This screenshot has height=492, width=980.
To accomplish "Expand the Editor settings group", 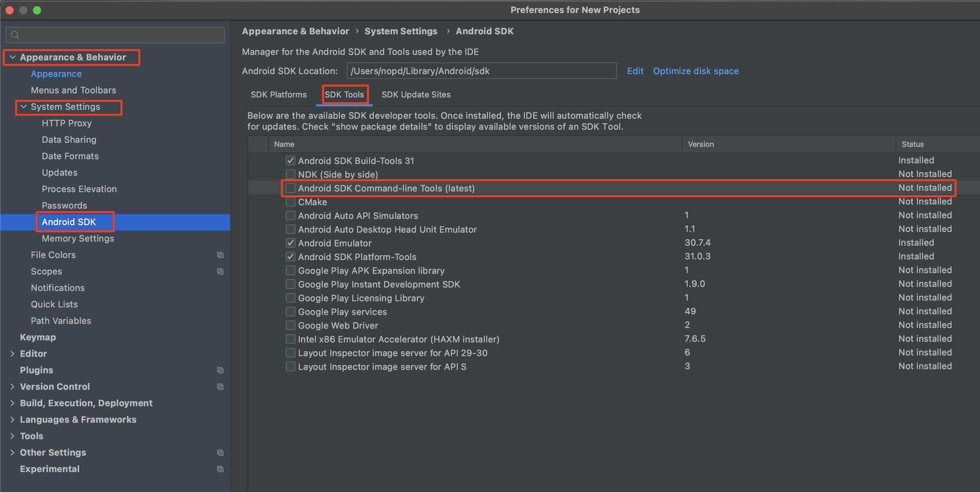I will [x=13, y=354].
